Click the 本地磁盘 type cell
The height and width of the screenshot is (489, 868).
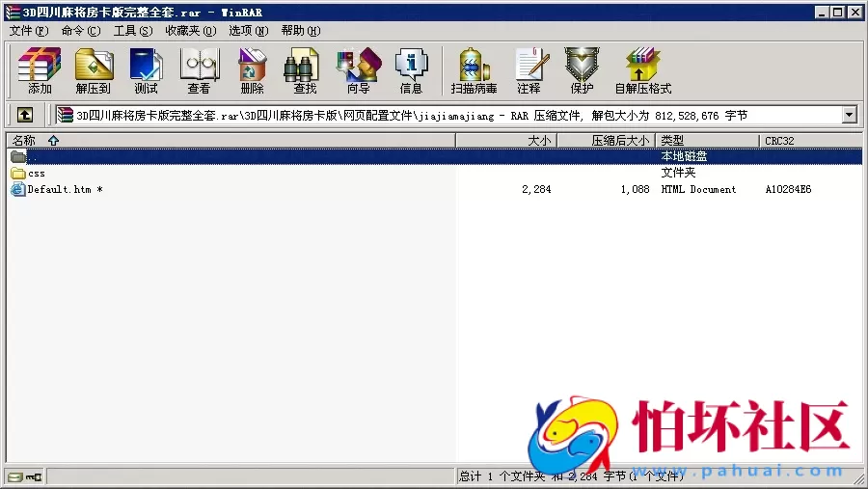click(684, 156)
